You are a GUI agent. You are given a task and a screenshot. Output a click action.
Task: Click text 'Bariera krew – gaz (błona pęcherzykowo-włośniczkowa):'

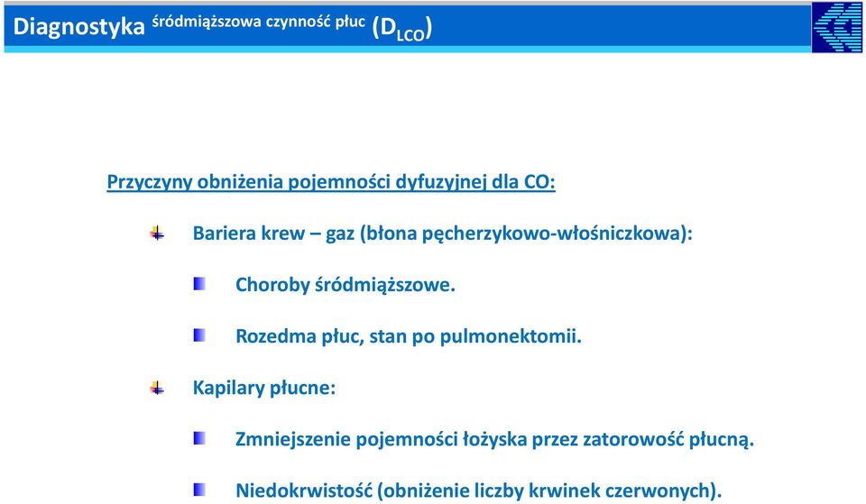[x=442, y=234]
